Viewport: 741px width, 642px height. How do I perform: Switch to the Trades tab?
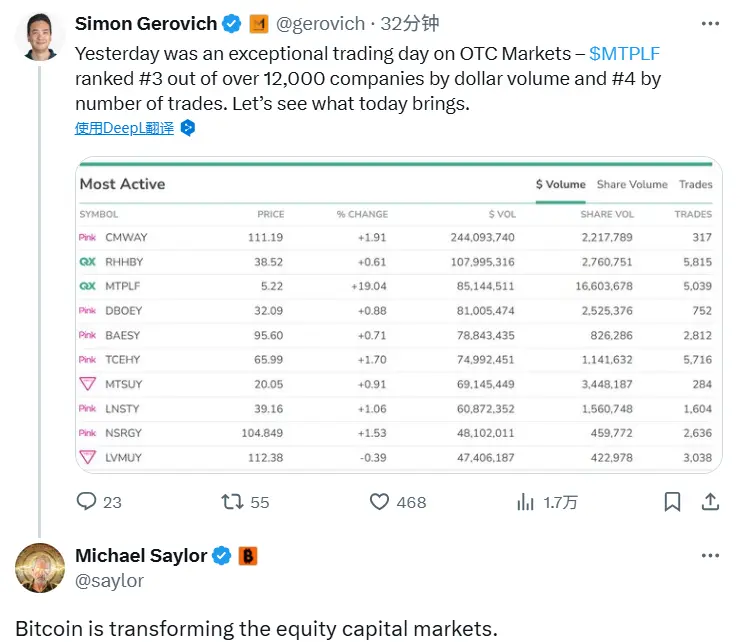coord(695,184)
